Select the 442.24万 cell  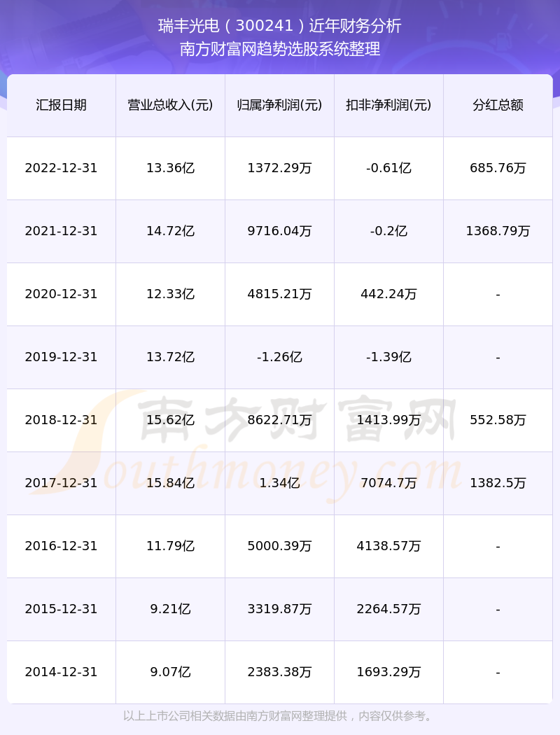pyautogui.click(x=389, y=295)
